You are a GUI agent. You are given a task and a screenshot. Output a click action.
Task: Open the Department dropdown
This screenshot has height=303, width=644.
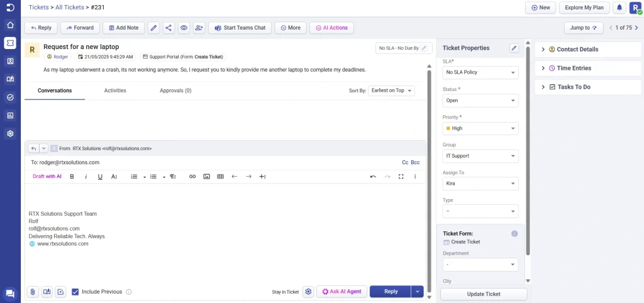[x=480, y=265]
